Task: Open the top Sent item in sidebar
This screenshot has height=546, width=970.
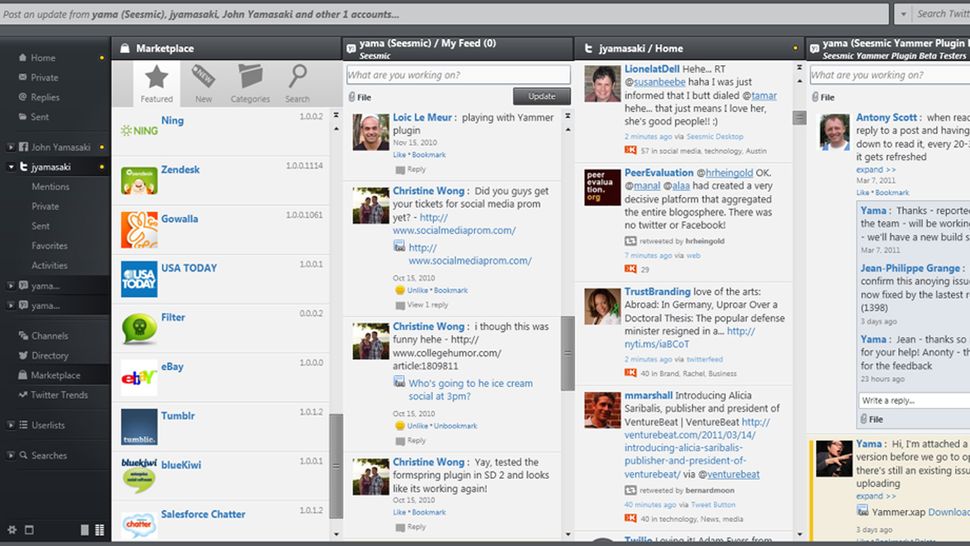Action: point(40,117)
